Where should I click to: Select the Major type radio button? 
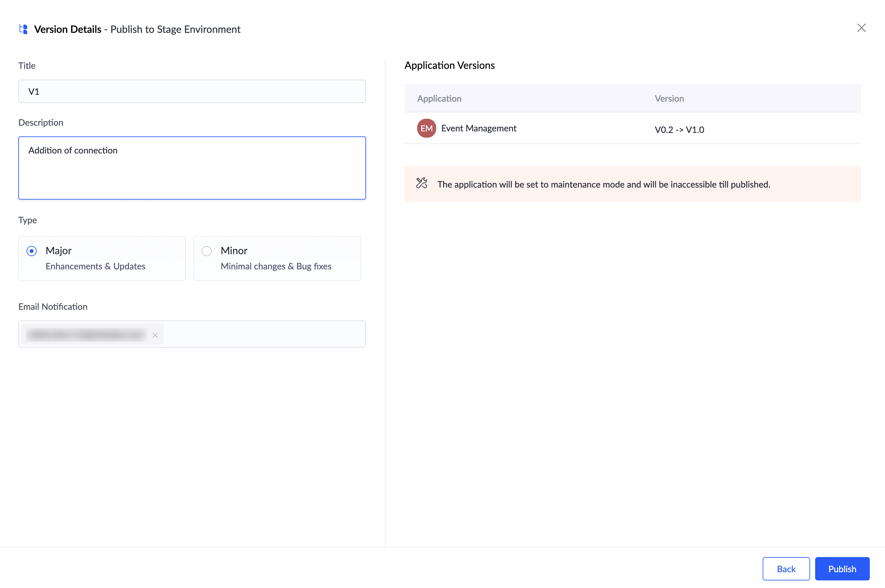[32, 251]
